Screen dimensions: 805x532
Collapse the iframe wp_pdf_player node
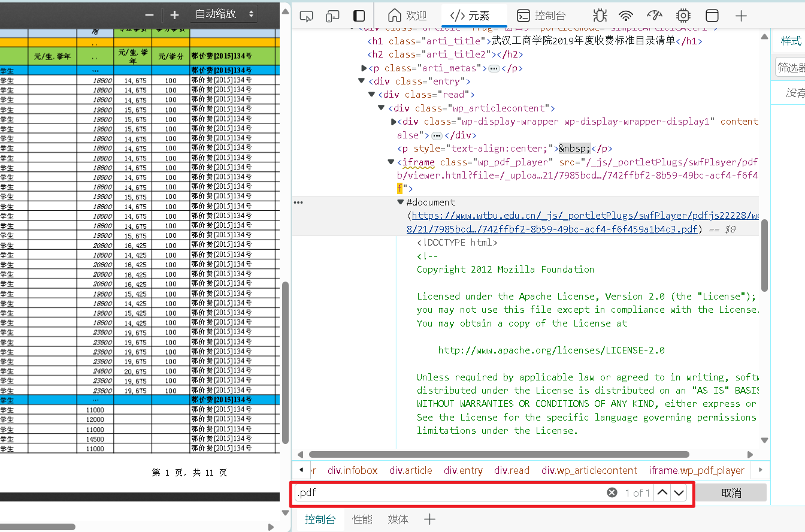(391, 162)
